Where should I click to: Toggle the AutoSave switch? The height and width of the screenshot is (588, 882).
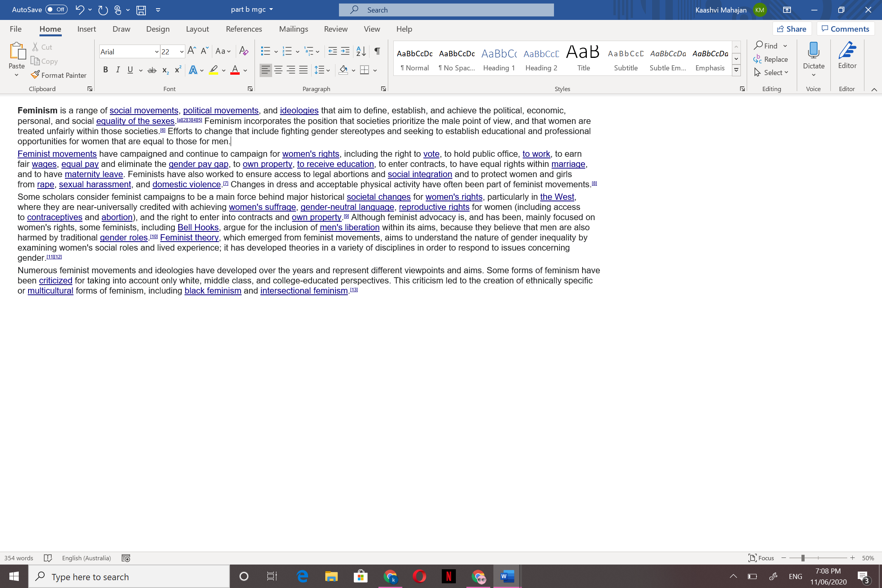click(56, 10)
